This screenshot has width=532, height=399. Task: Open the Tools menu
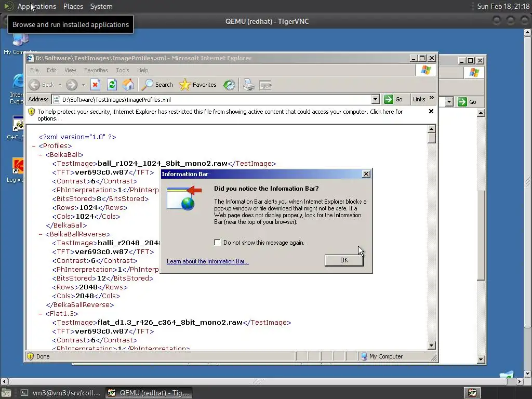tap(123, 70)
